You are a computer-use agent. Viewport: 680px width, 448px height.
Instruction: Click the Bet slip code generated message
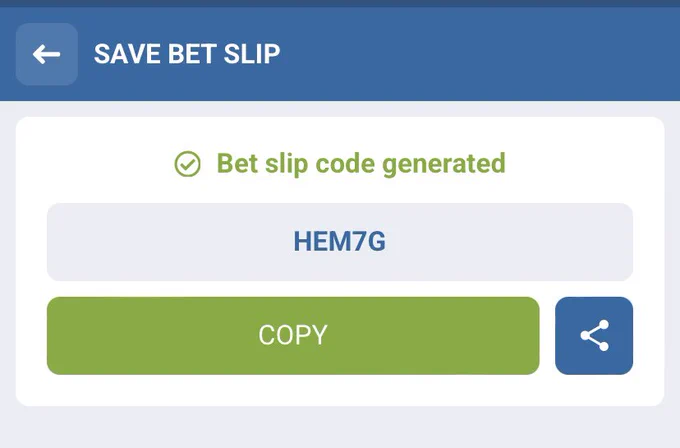[x=361, y=164]
